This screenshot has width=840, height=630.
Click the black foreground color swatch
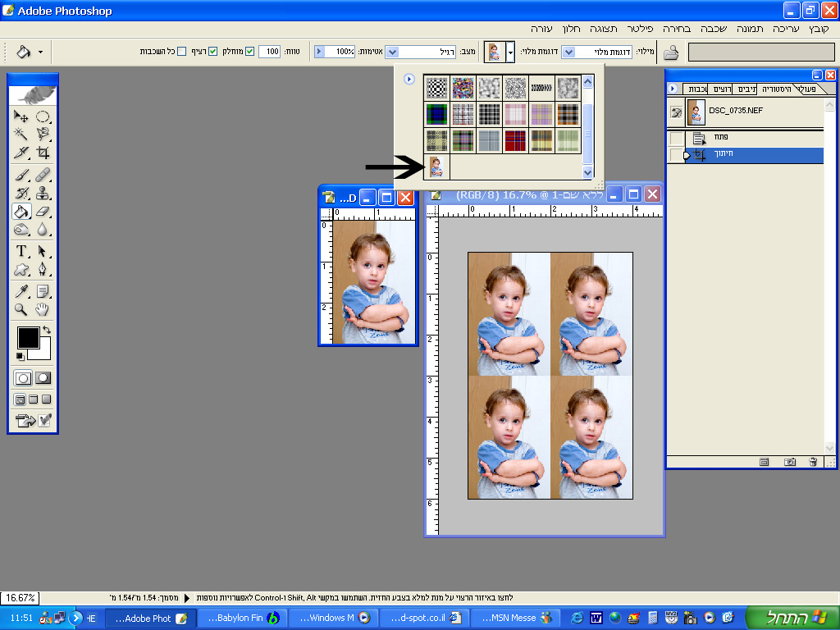[x=28, y=337]
